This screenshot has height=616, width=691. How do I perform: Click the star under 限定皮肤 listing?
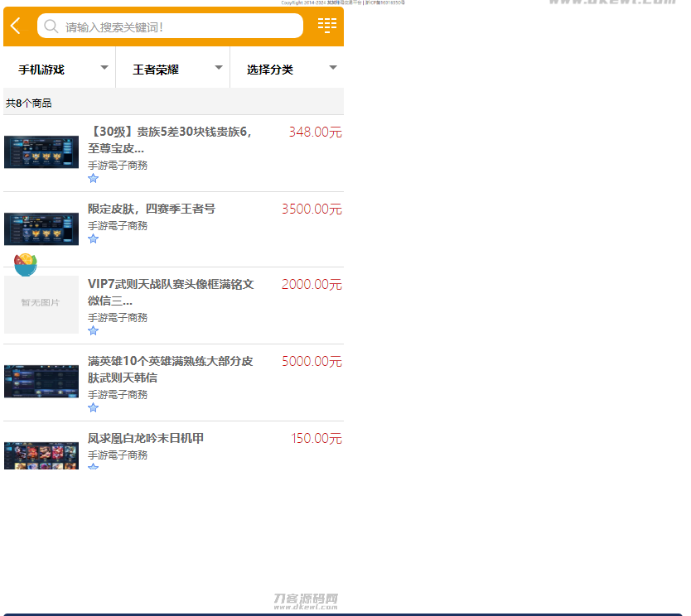pos(93,238)
